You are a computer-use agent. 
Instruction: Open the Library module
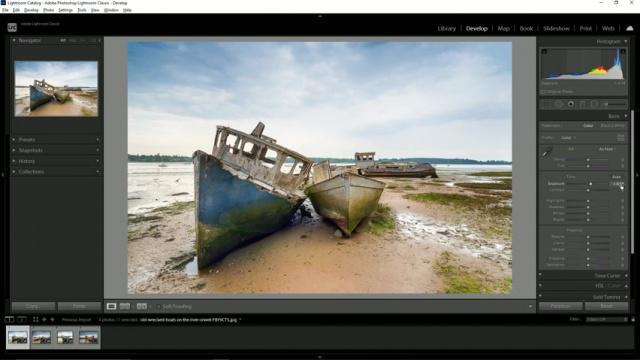click(x=447, y=29)
